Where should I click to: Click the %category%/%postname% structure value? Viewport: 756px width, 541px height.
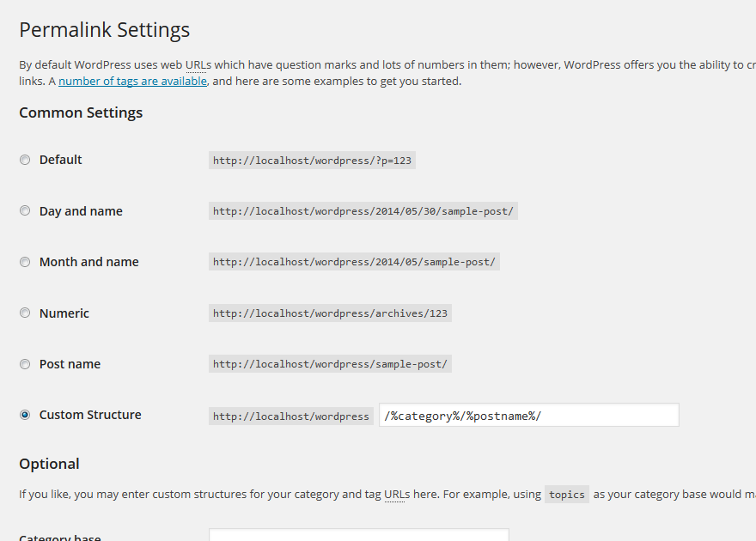[x=465, y=414]
